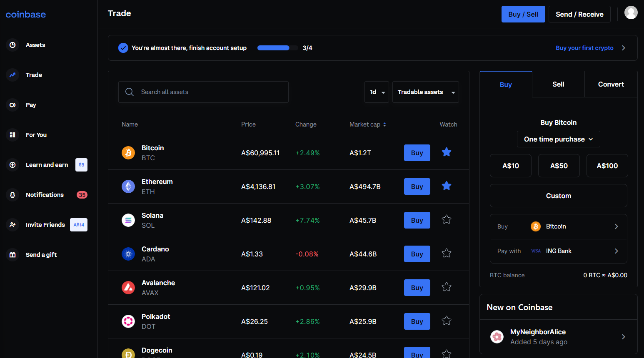Click the MyNeighborAlice asset icon

coord(497,337)
